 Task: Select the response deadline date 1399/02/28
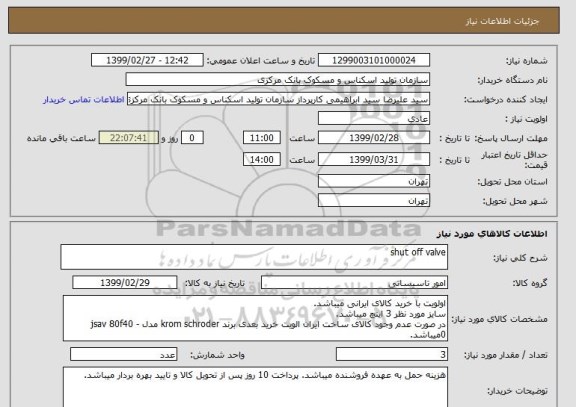click(x=374, y=138)
